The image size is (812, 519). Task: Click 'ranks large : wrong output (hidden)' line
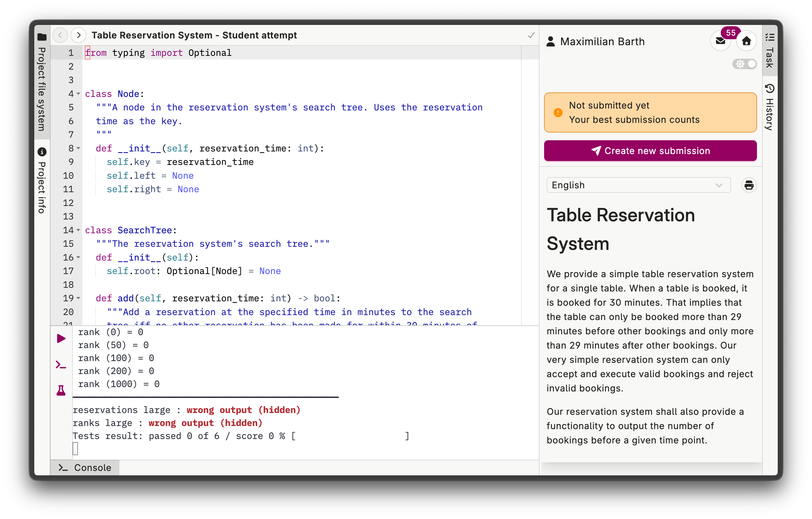coord(168,423)
